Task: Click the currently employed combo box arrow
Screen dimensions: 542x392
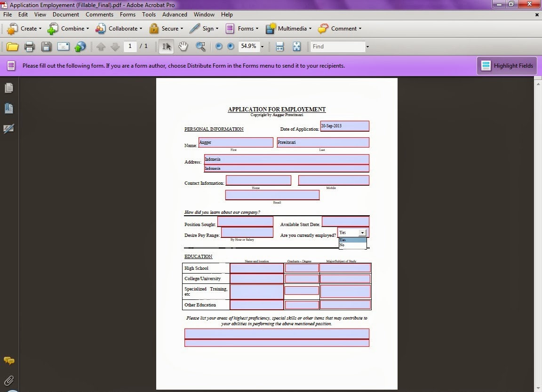Action: point(362,233)
